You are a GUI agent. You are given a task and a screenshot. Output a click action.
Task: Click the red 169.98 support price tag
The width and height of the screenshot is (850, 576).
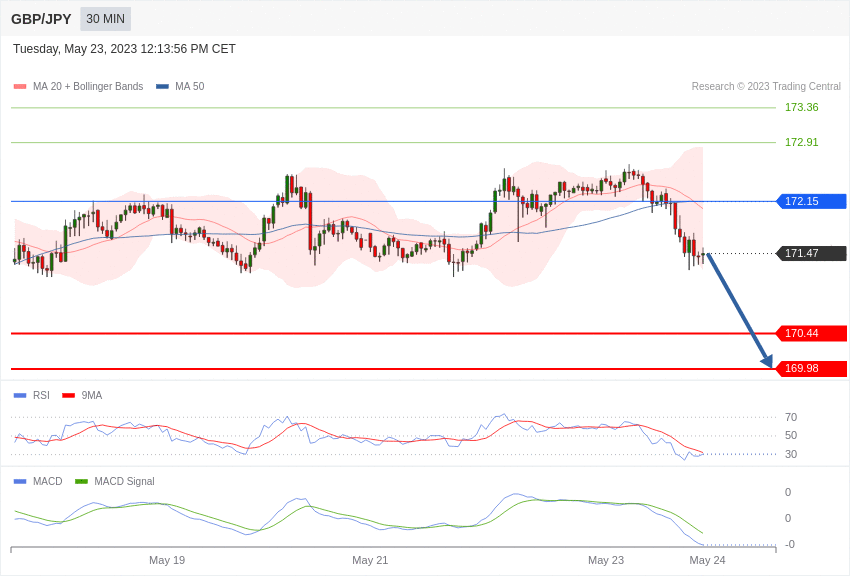812,369
